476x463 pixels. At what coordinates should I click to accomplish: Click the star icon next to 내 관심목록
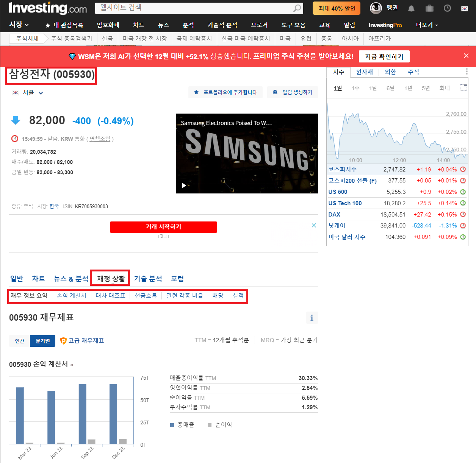[x=48, y=25]
